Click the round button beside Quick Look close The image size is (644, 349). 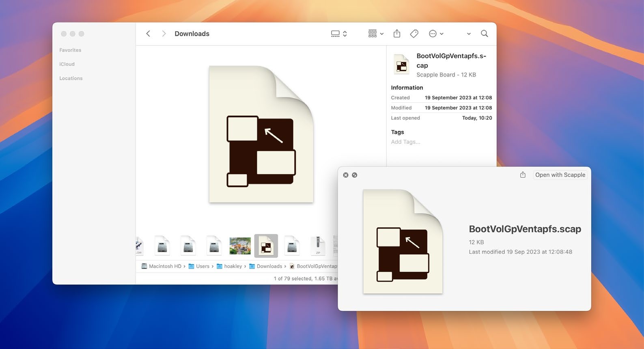(355, 175)
